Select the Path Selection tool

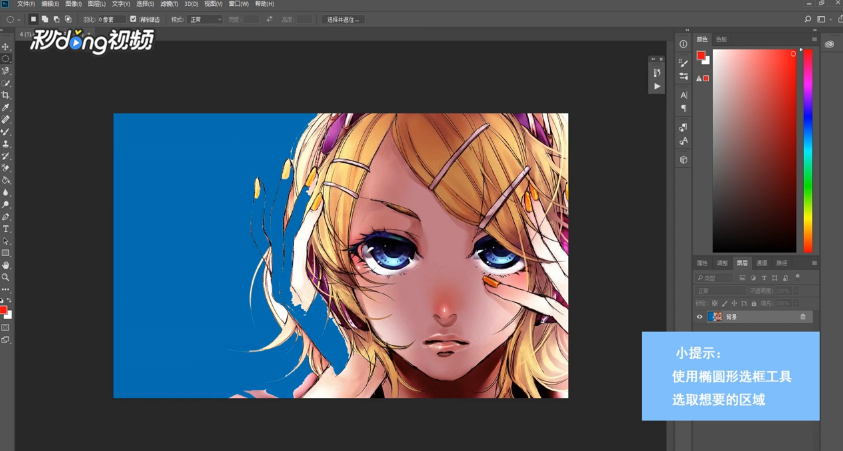click(x=5, y=241)
